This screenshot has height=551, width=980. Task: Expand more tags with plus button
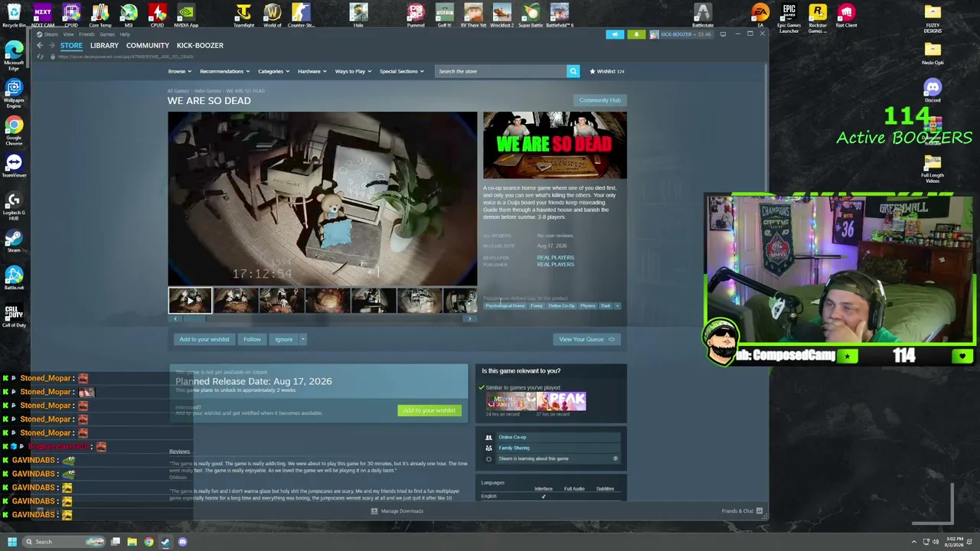(617, 306)
